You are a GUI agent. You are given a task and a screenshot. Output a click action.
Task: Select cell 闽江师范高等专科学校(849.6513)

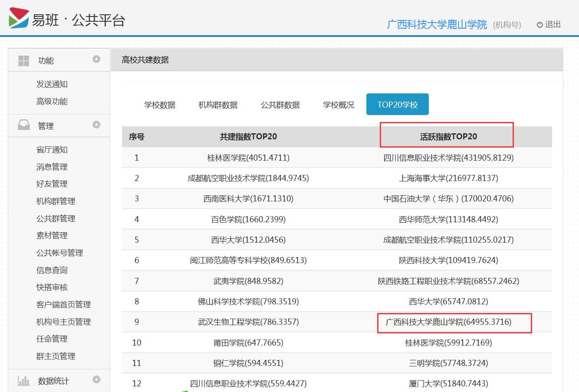tap(248, 260)
